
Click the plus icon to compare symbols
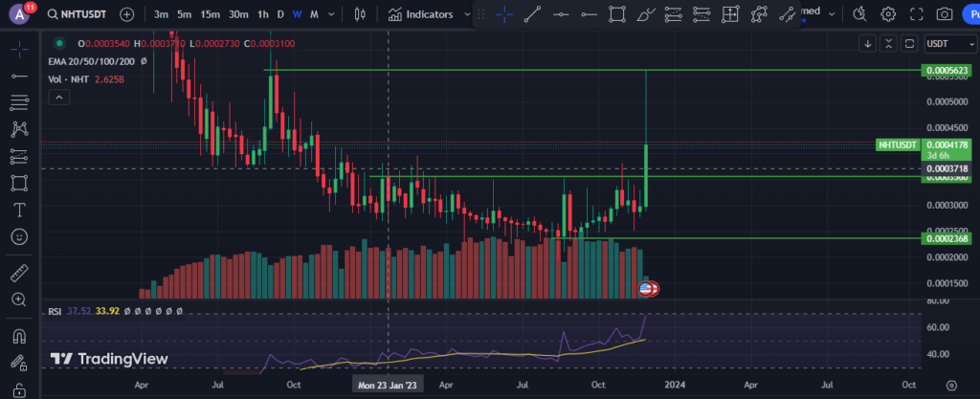click(127, 14)
